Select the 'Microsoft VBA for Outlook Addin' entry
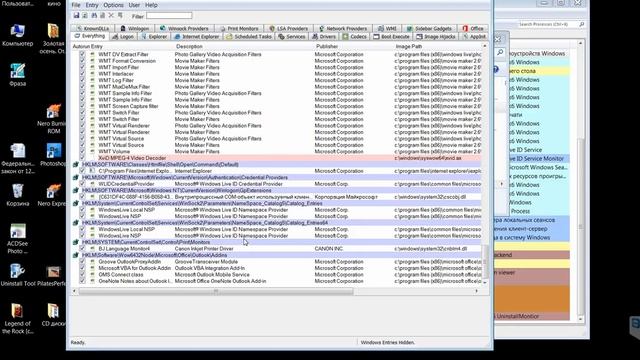 135,268
